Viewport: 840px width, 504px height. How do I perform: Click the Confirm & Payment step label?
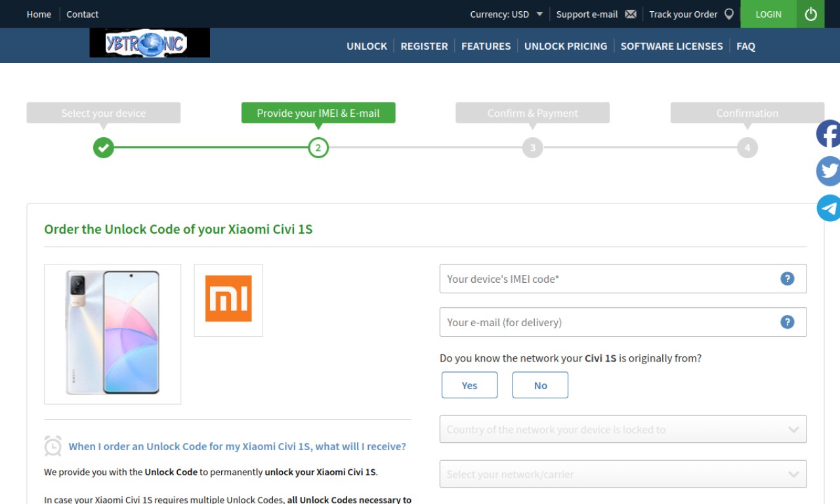(x=533, y=113)
